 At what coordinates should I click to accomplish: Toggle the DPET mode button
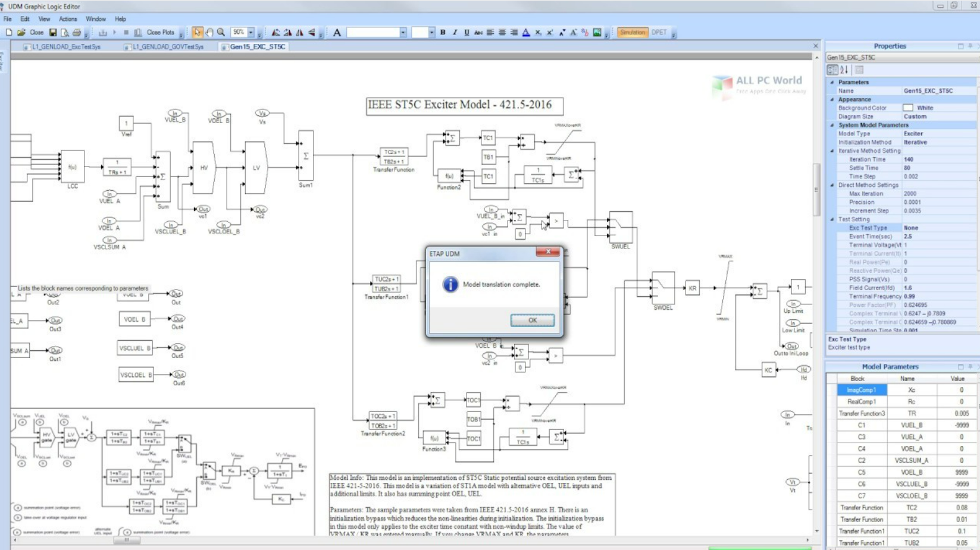tap(659, 33)
